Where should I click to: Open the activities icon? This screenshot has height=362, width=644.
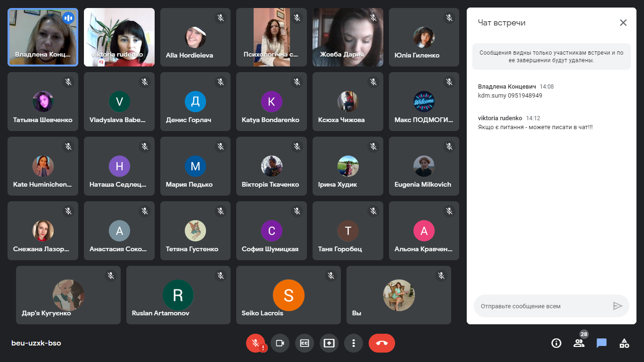[624, 343]
